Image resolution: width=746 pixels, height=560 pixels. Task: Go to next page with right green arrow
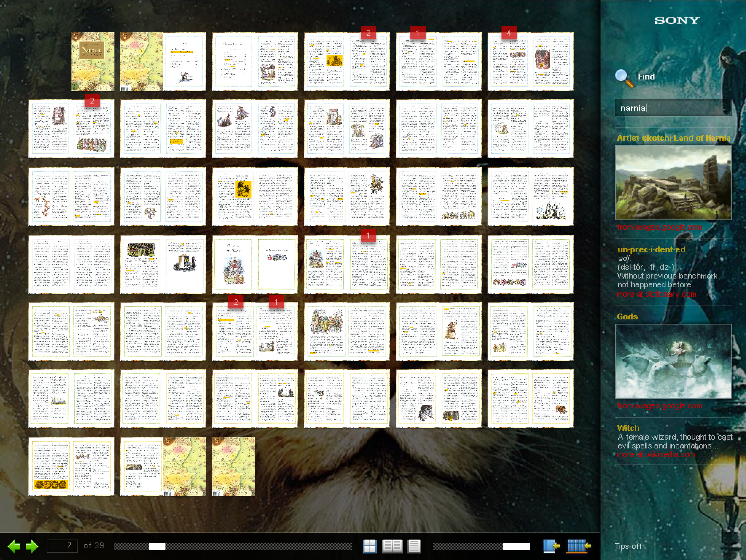point(32,546)
